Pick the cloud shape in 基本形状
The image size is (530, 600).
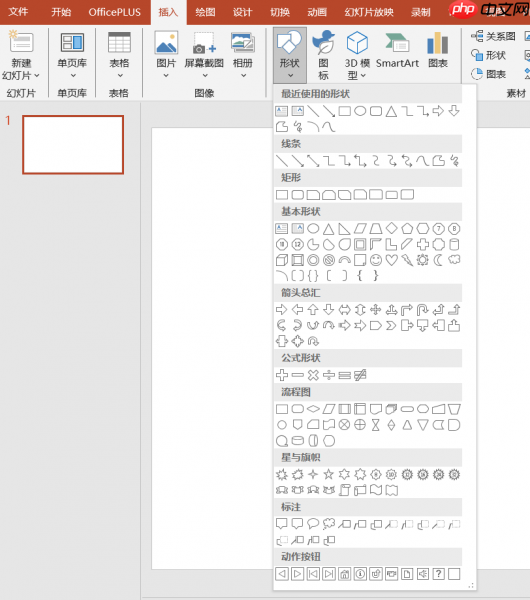click(x=454, y=260)
